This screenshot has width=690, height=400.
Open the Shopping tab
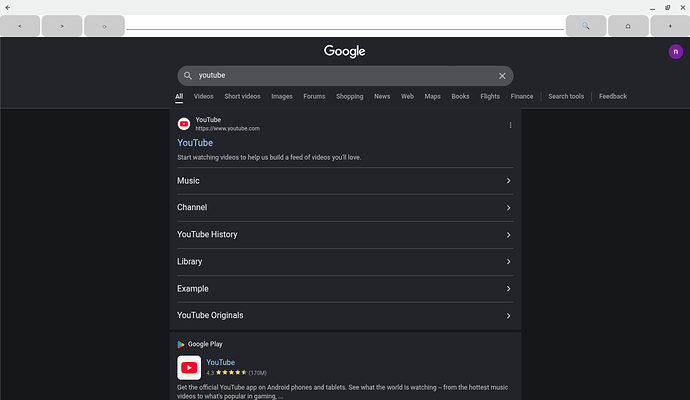click(x=349, y=96)
